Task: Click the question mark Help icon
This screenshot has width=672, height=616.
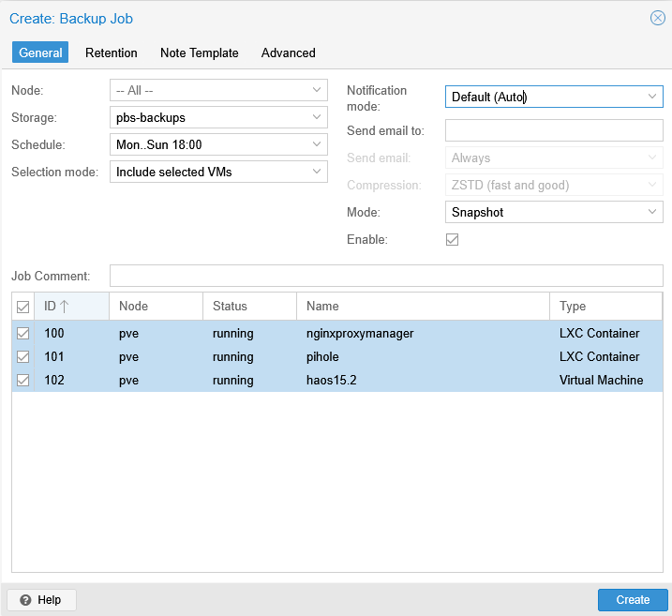Action: (25, 600)
